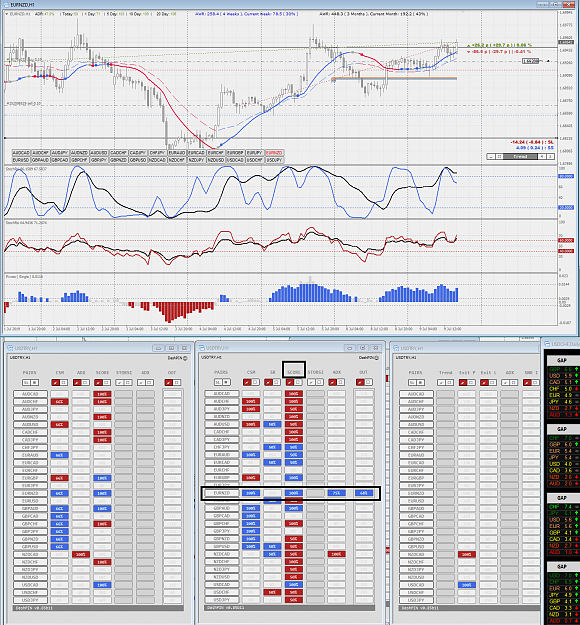Click the SL button under PAIRS in the Trend panel
The width and height of the screenshot is (580, 625).
point(412,383)
